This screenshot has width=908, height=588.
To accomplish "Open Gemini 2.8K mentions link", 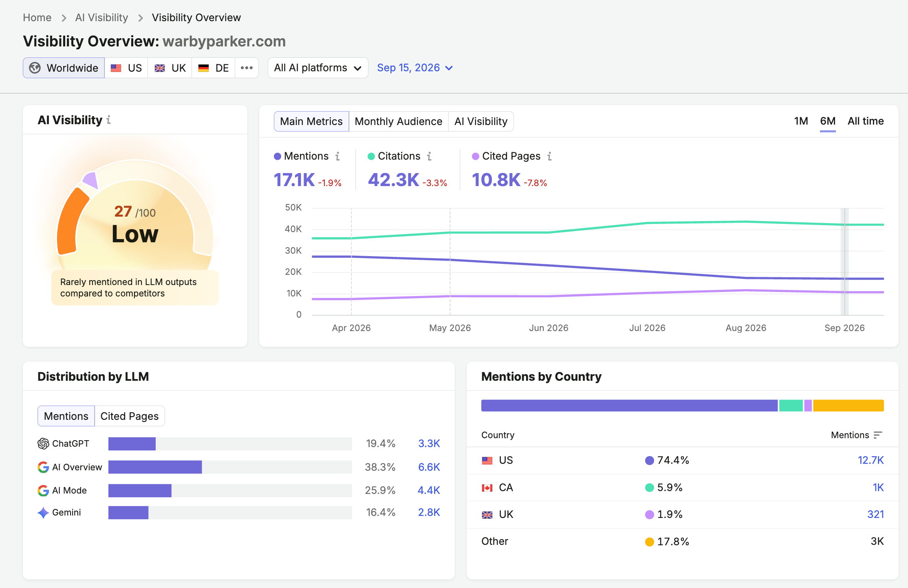I will click(429, 513).
